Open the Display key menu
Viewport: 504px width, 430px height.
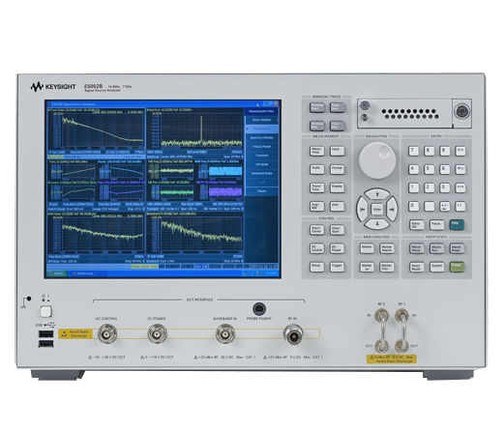click(338, 187)
